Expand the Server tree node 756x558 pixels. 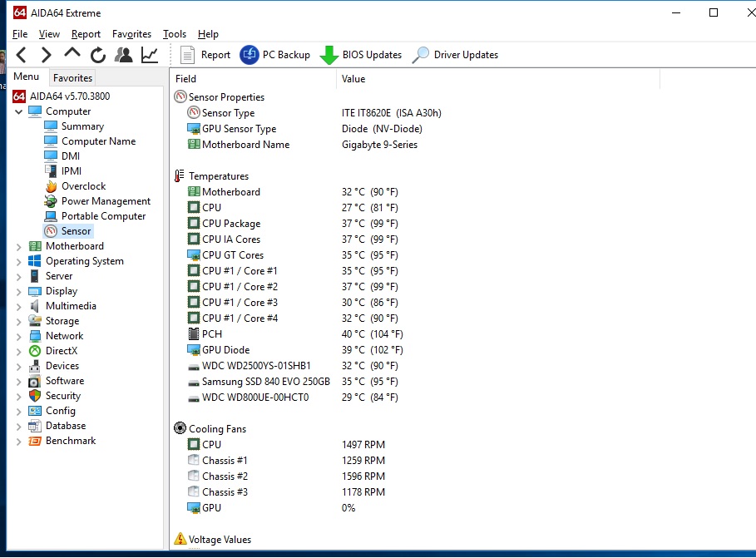19,277
